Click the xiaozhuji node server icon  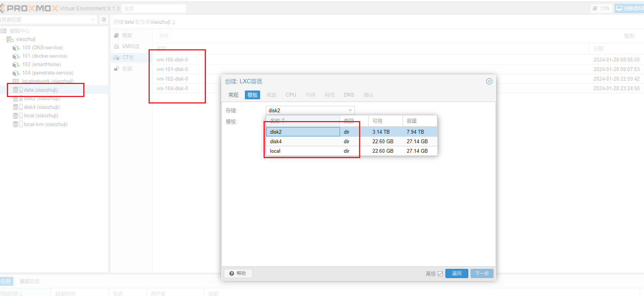click(10, 39)
